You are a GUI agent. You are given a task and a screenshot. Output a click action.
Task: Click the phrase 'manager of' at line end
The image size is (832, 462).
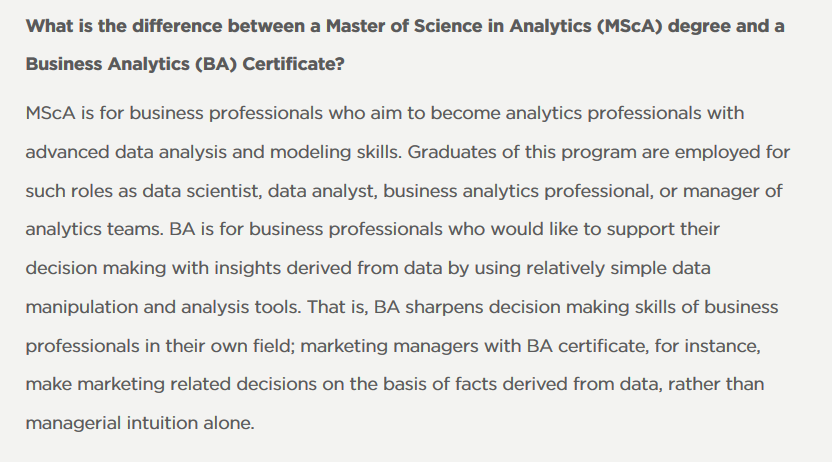(732, 191)
